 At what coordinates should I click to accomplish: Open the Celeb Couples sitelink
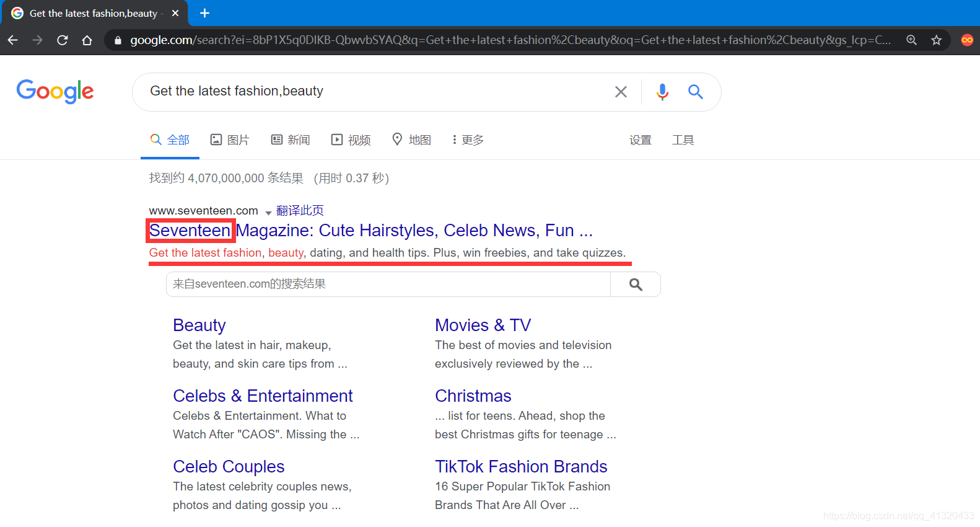tap(229, 466)
